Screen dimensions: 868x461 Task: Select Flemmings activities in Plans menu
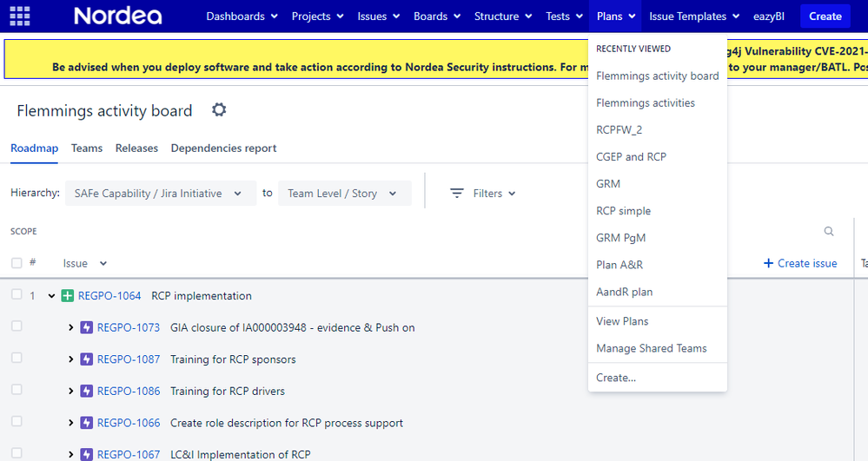point(658,103)
